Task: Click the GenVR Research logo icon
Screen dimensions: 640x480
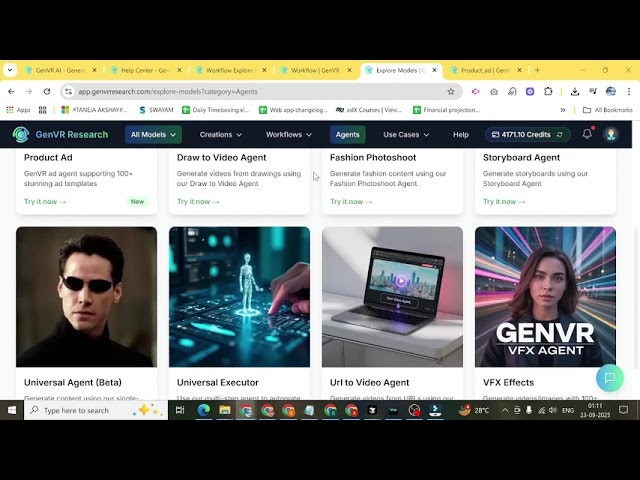Action: point(20,134)
